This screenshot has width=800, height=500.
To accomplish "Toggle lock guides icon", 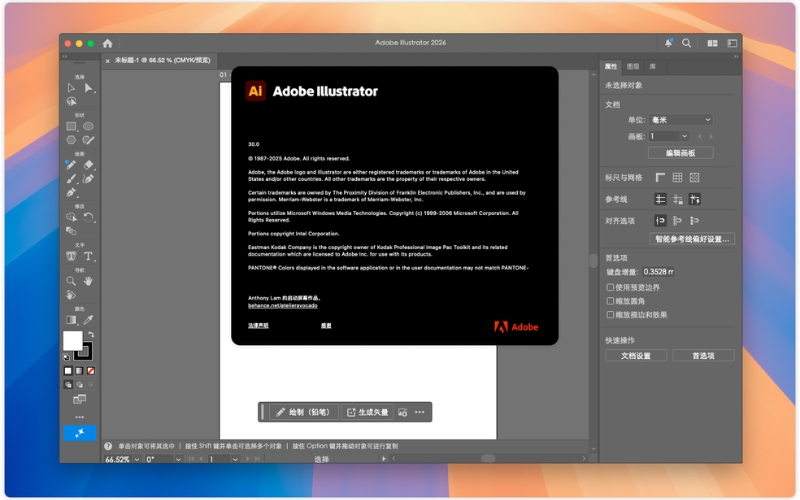I will 678,199.
